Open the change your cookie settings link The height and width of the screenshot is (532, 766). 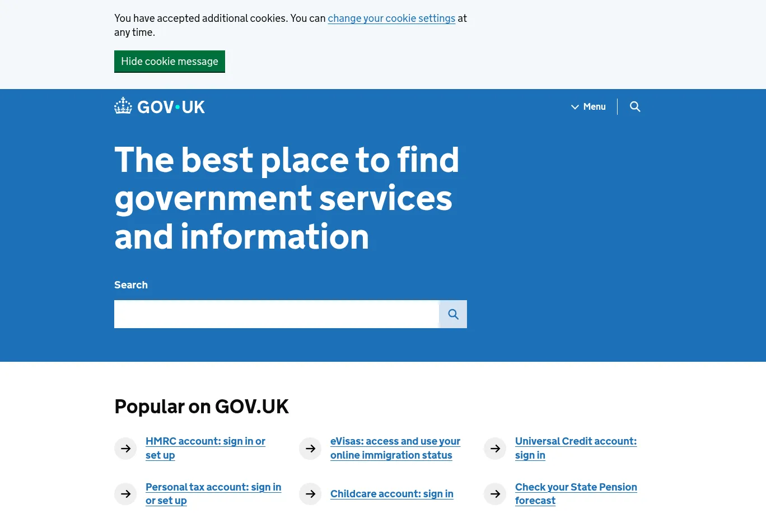coord(391,18)
